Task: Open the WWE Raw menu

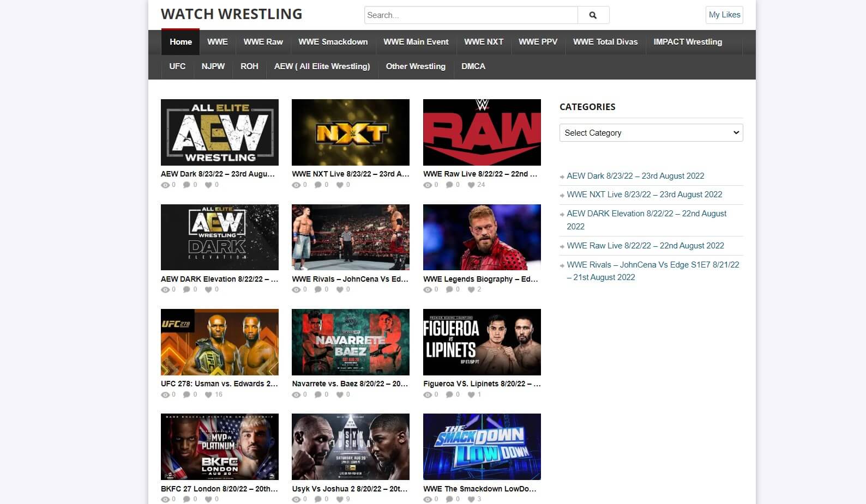Action: (x=263, y=42)
